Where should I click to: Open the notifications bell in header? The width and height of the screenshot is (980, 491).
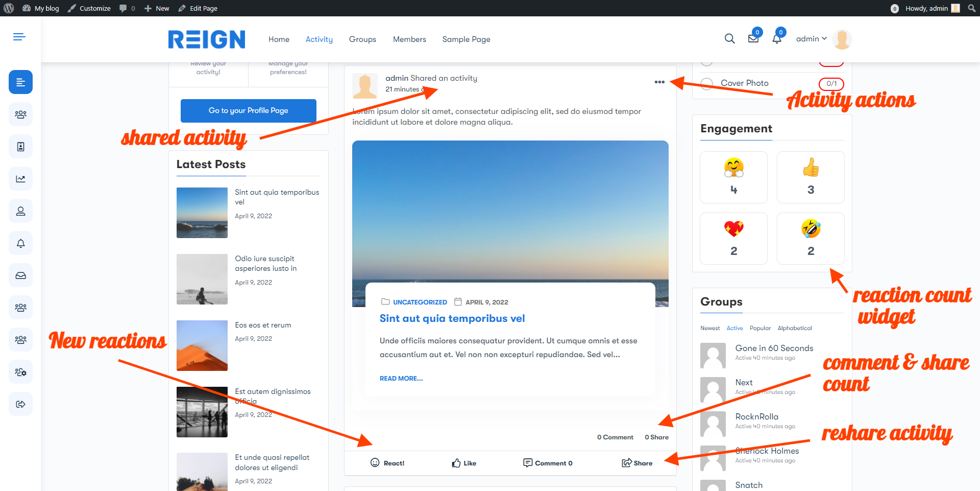777,39
